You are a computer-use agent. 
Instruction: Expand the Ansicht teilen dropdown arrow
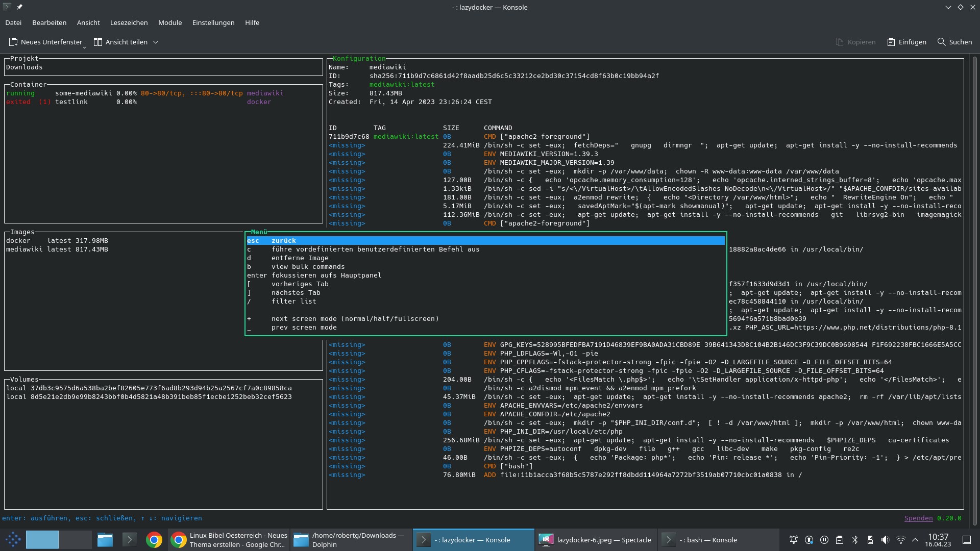coord(156,42)
